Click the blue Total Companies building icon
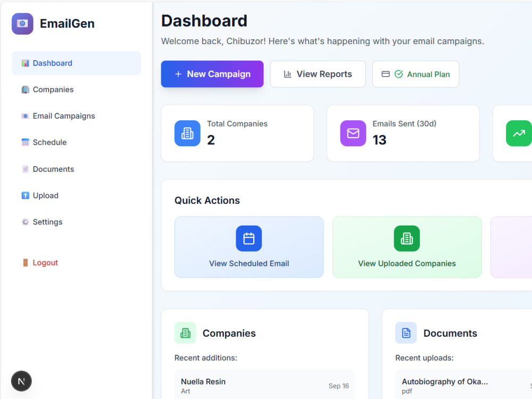This screenshot has height=399, width=532. point(187,134)
